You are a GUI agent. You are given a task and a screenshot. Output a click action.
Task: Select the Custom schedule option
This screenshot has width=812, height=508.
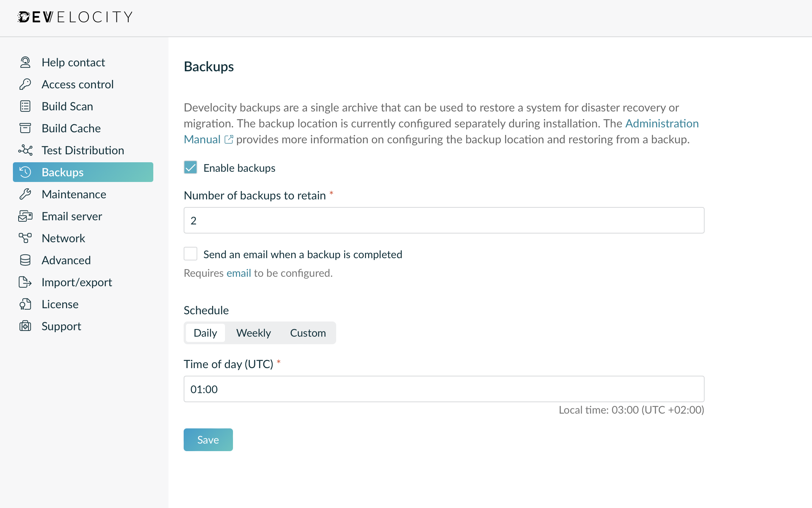point(308,332)
